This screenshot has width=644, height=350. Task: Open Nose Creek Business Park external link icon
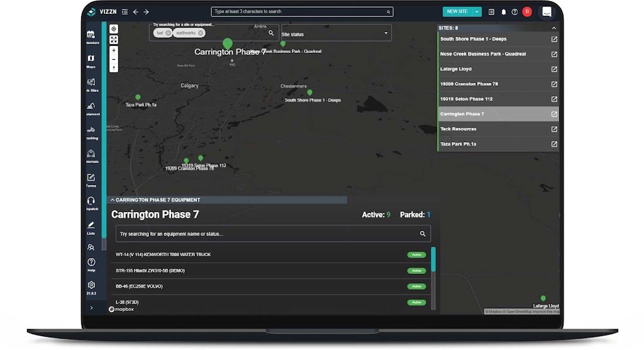(x=554, y=54)
